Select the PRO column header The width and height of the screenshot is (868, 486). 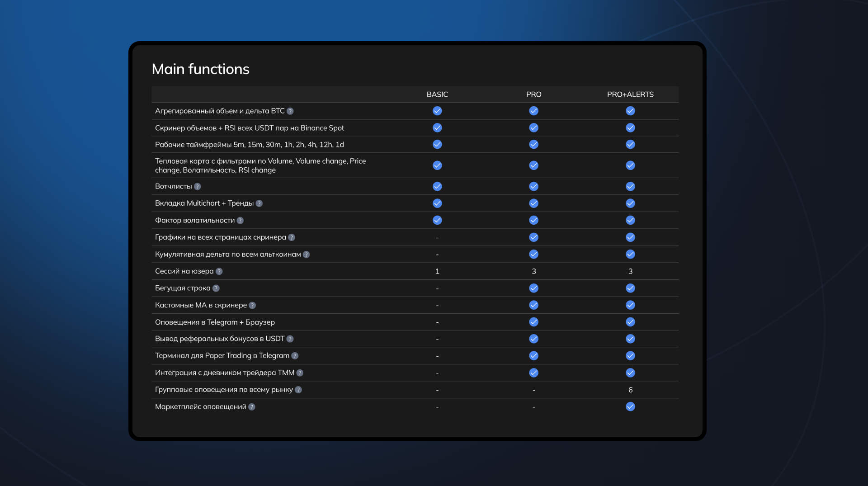(533, 94)
